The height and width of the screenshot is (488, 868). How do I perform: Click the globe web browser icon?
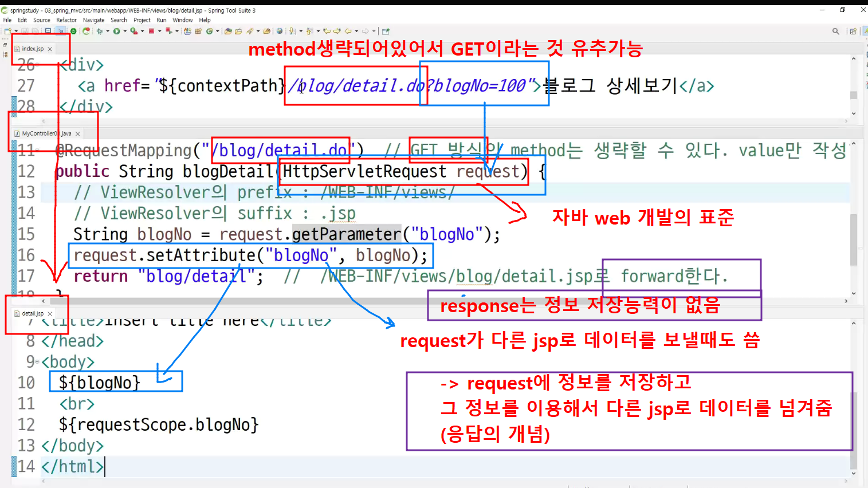click(x=280, y=31)
